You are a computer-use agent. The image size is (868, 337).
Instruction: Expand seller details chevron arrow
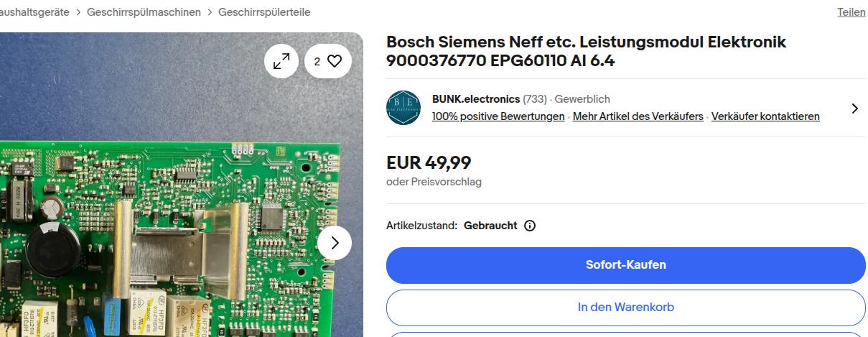(854, 109)
